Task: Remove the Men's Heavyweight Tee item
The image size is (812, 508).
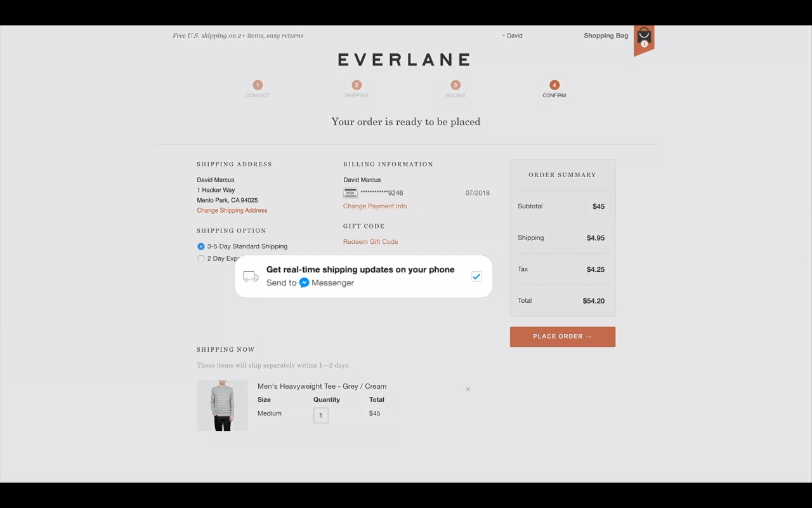Action: (x=468, y=389)
